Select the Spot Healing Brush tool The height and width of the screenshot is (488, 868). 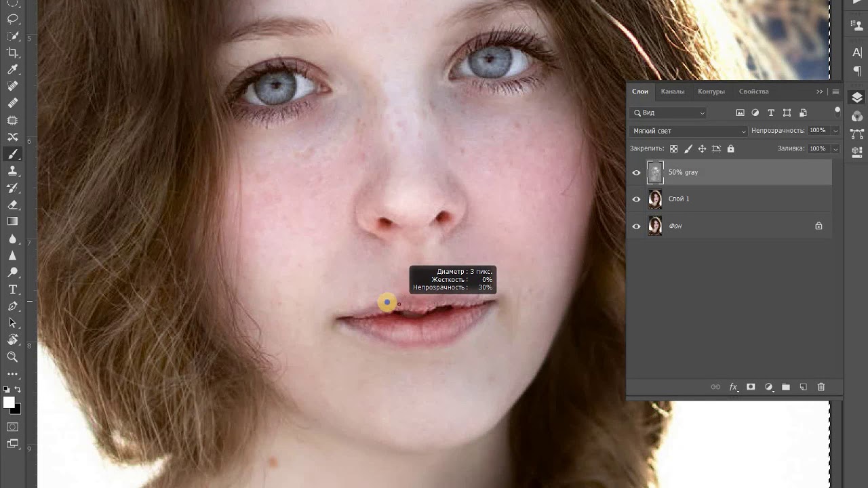[12, 87]
